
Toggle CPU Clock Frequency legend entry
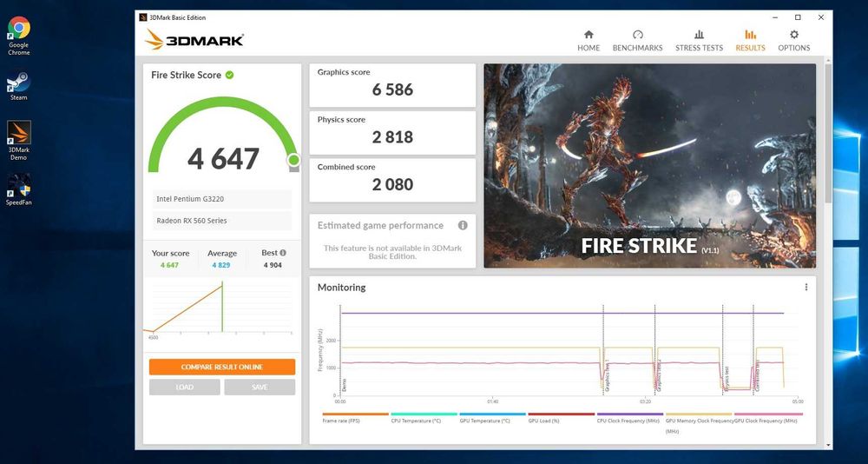tap(630, 417)
